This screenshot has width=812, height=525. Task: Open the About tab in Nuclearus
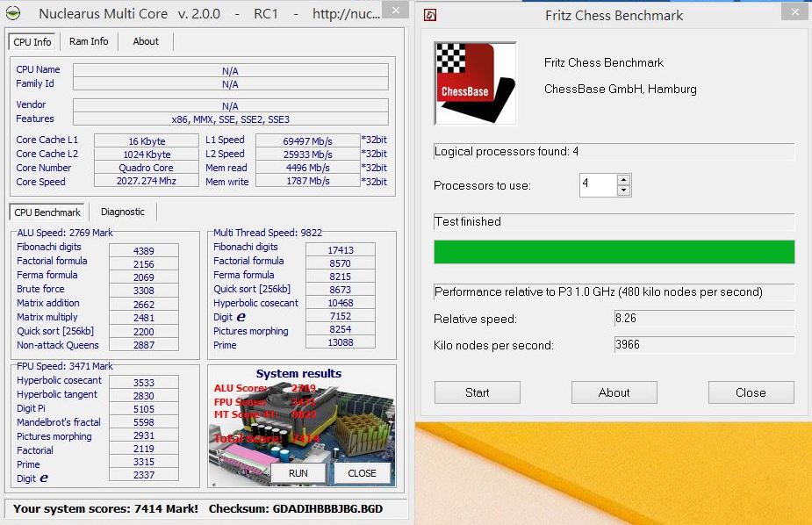pyautogui.click(x=146, y=41)
